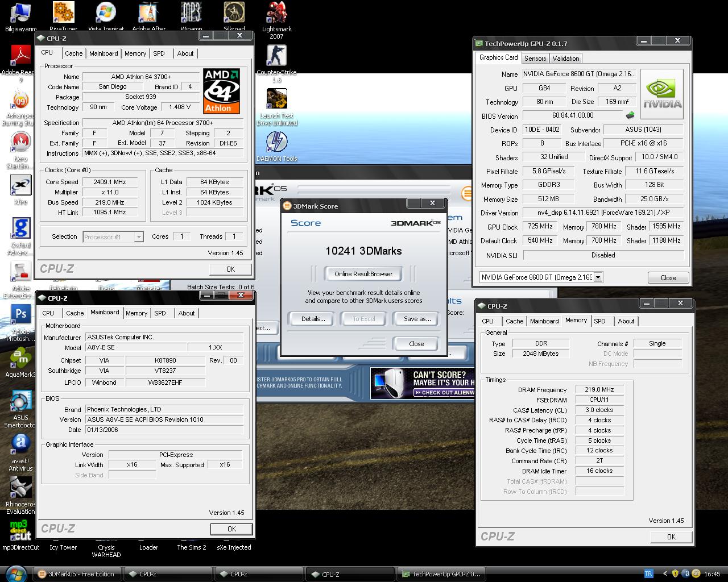
Task: Click the Details... button in 3DMark Score
Action: [313, 319]
